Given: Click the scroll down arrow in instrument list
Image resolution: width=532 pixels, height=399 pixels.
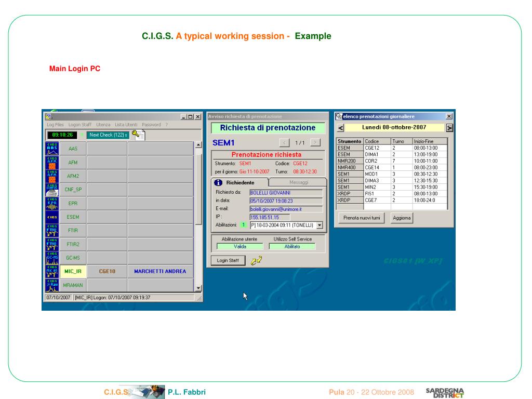Looking at the screenshot, I should coord(198,288).
